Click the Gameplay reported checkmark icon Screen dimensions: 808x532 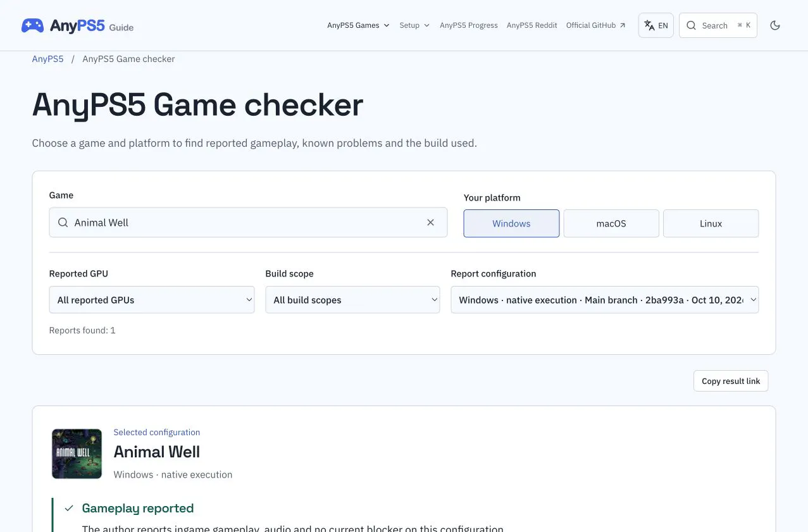(69, 508)
